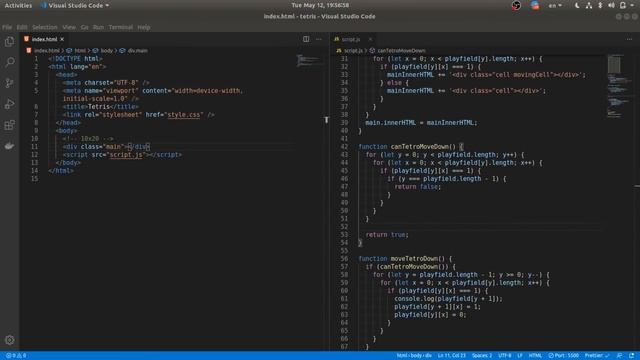Open the Source Control view
640x360 pixels.
pyautogui.click(x=9, y=83)
